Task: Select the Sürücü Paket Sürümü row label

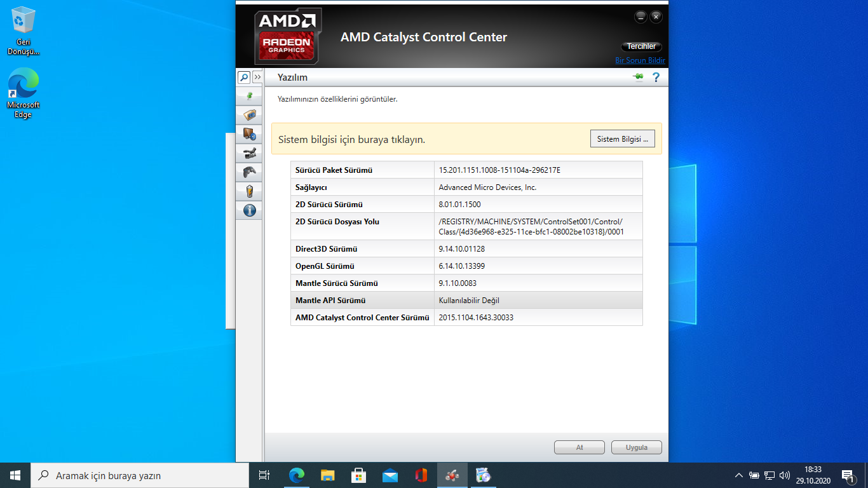Action: tap(334, 170)
